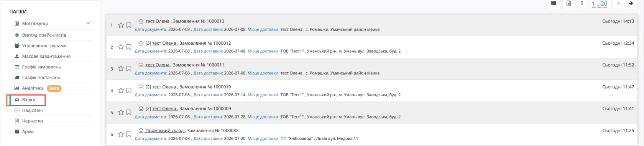The image size is (644, 146).
Task: Star order № 1000013
Action: click(121, 25)
